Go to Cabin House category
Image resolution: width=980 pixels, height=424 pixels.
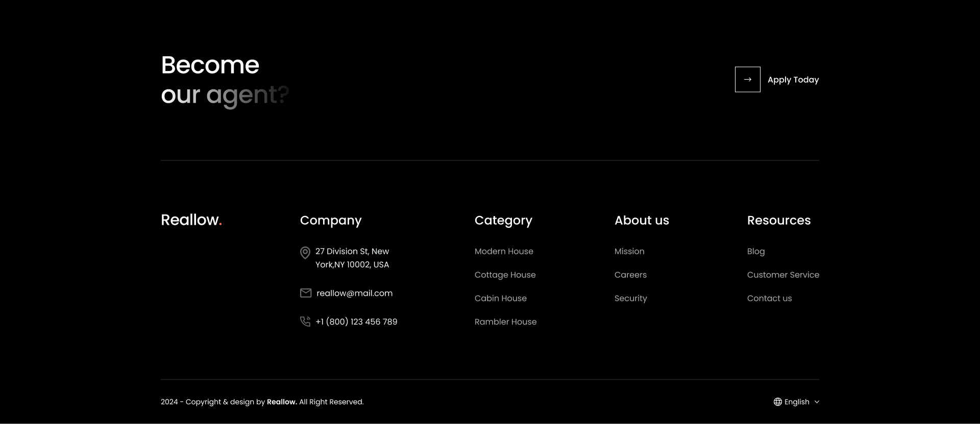coord(500,298)
